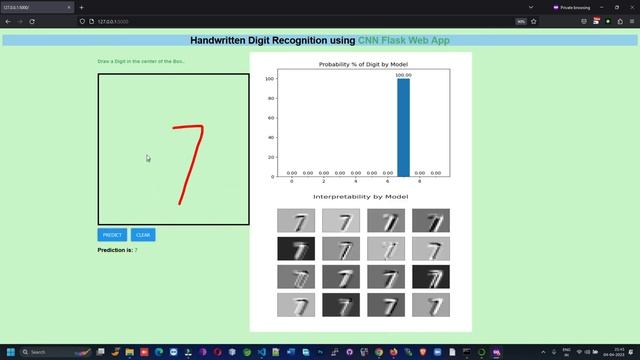Click the page info icon beside the URL
The image size is (640, 360).
[x=91, y=21]
